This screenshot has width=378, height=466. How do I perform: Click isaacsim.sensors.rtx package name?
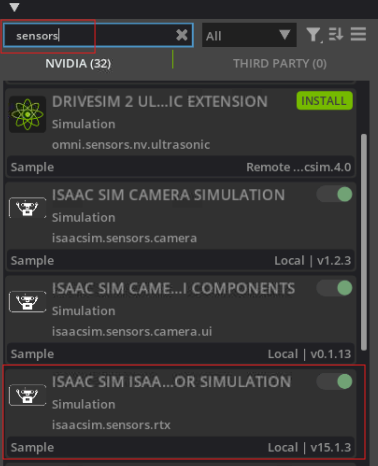tap(111, 425)
